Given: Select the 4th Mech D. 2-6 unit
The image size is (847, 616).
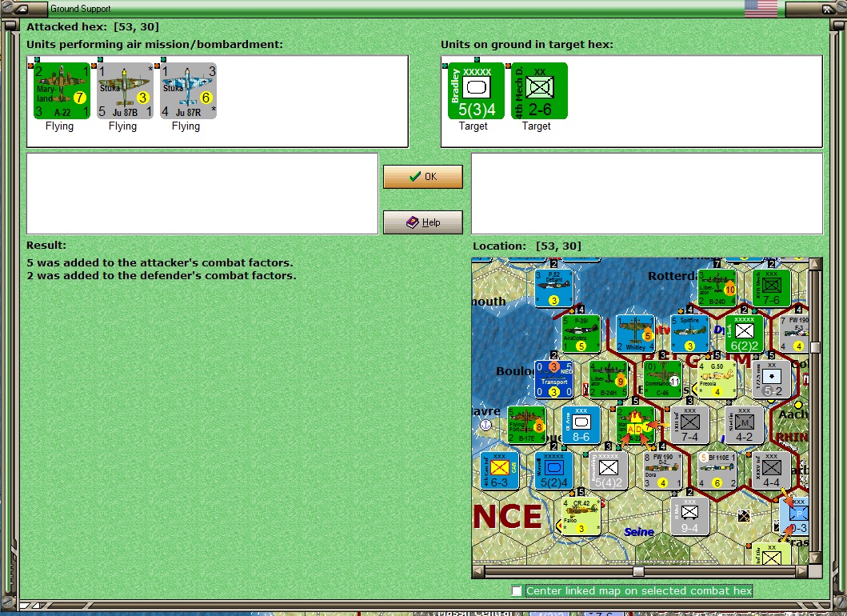Looking at the screenshot, I should click(x=539, y=90).
